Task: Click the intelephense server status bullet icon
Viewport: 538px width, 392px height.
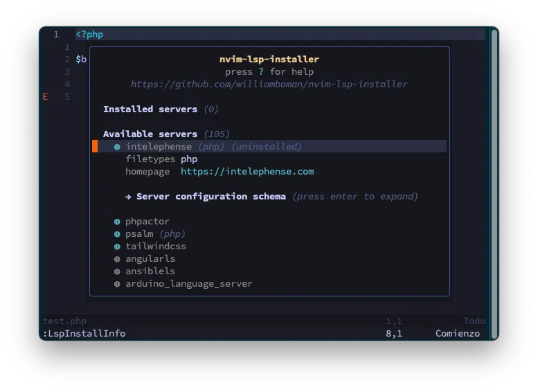Action: (117, 147)
